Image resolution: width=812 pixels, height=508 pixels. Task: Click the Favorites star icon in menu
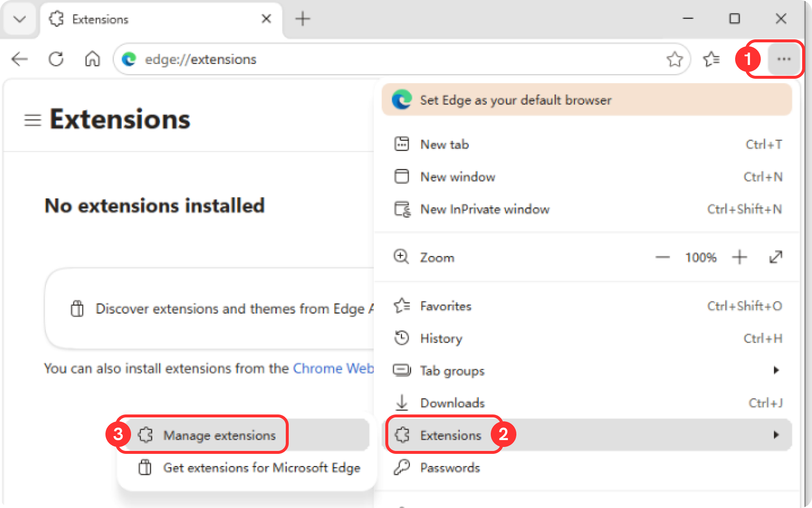coord(402,306)
